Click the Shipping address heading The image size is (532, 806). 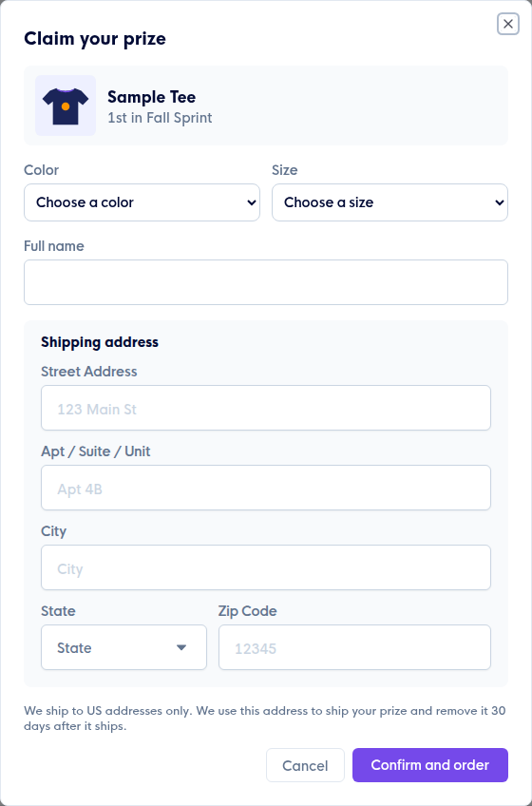tap(100, 342)
